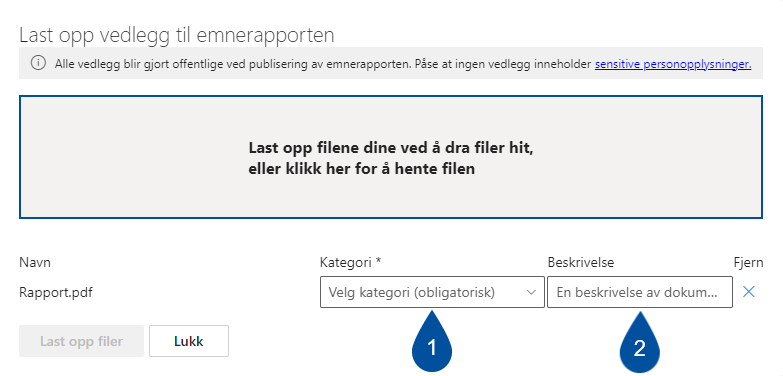Click the Lukk button
Viewport: 783px width, 376px height.
[189, 341]
